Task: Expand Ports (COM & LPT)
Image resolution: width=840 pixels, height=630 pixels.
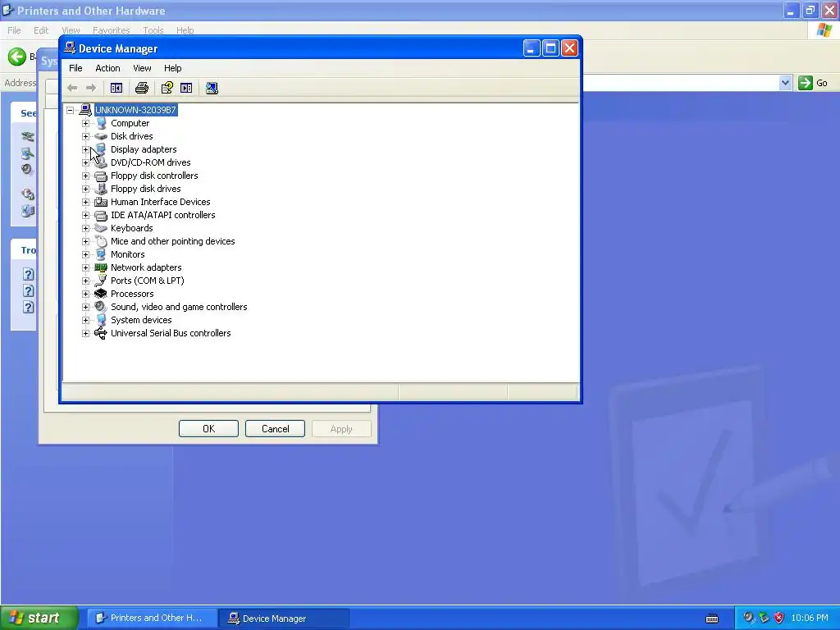Action: (x=85, y=281)
